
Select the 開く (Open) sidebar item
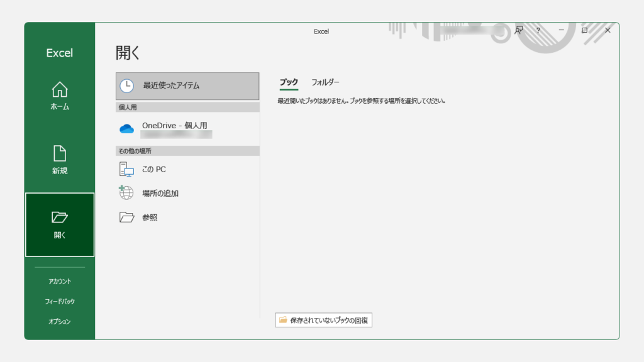click(x=60, y=224)
